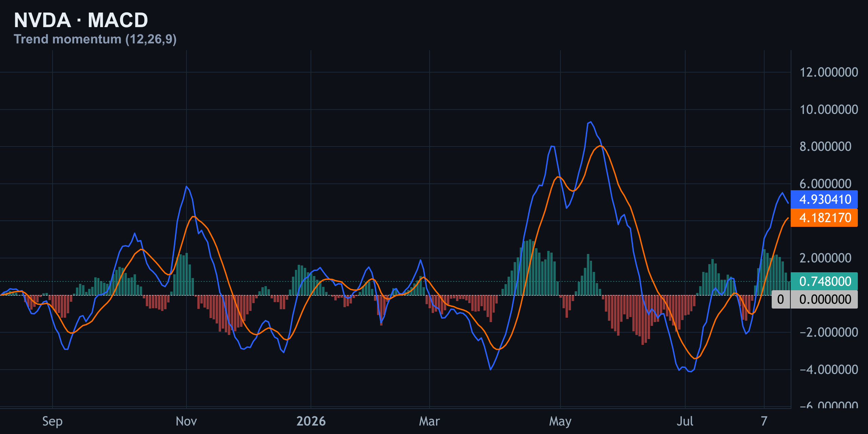The width and height of the screenshot is (868, 434).
Task: Click the May label on time axis
Action: [560, 421]
